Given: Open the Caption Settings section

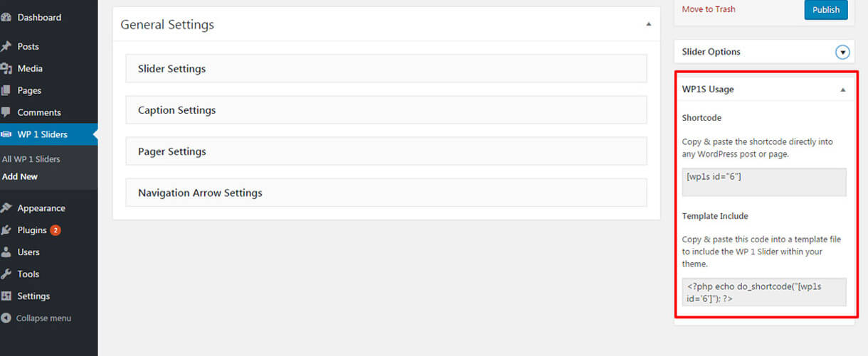Looking at the screenshot, I should coord(386,110).
